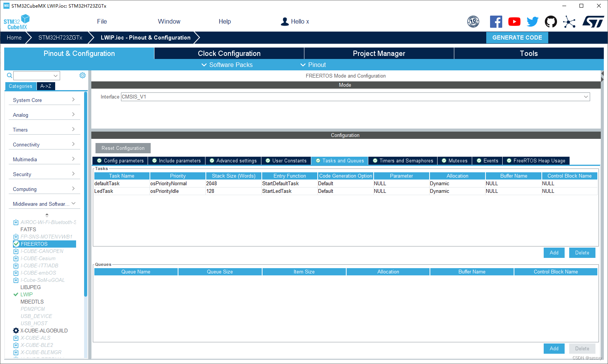This screenshot has height=364, width=608.
Task: Switch to Project Manager tab
Action: click(379, 53)
